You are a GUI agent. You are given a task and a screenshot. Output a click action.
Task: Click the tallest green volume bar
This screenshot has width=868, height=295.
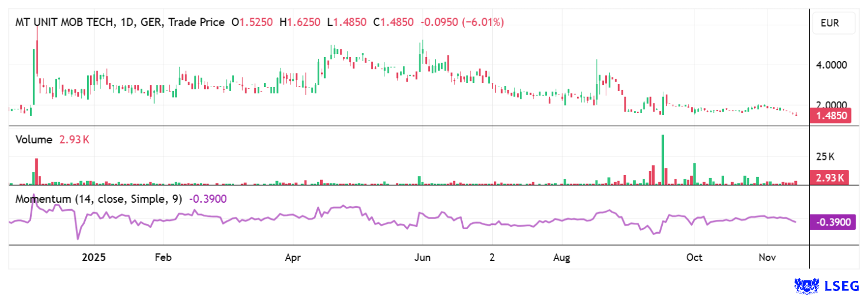663,160
